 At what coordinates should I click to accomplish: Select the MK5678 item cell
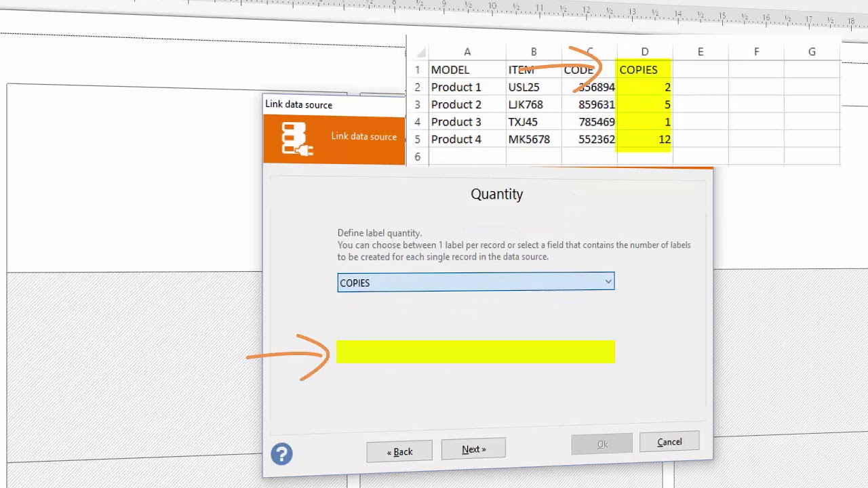534,140
